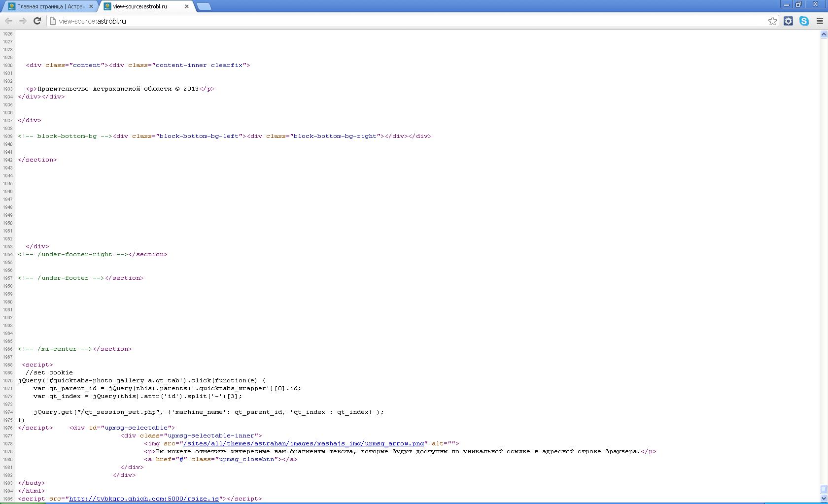Image resolution: width=828 pixels, height=504 pixels.
Task: Click the favicon of the Главная страница tab
Action: (x=12, y=6)
